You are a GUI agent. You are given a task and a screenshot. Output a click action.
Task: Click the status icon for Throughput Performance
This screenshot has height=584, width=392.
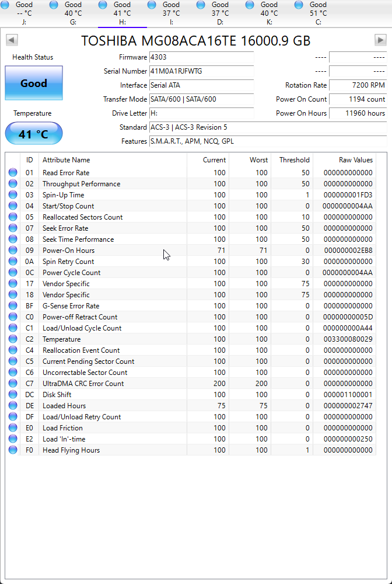point(13,183)
